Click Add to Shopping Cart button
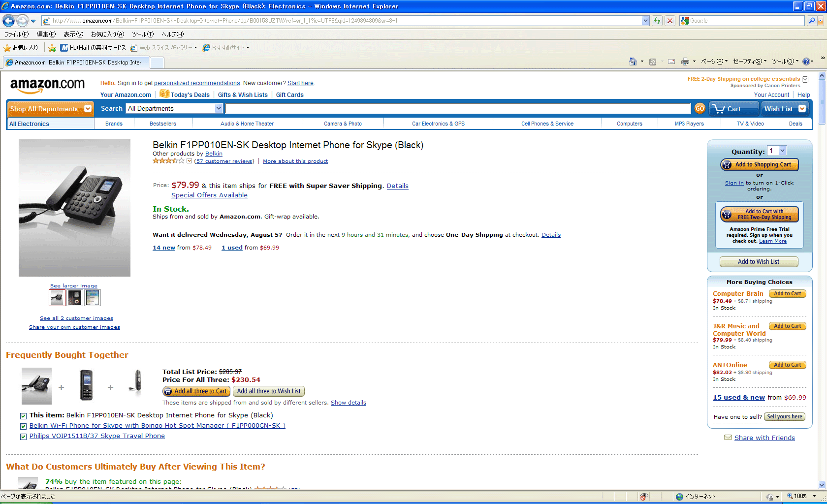The height and width of the screenshot is (504, 827). tap(759, 164)
